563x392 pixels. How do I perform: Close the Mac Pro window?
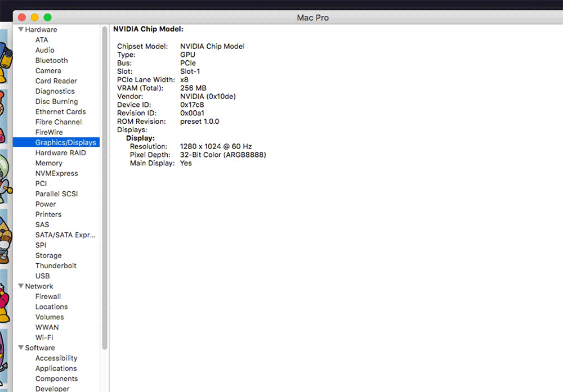pos(22,17)
